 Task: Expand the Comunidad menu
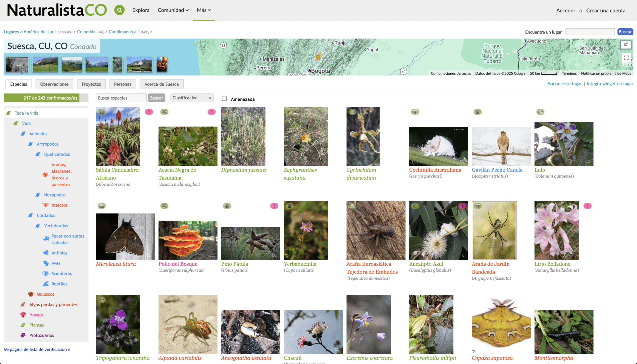pyautogui.click(x=173, y=10)
